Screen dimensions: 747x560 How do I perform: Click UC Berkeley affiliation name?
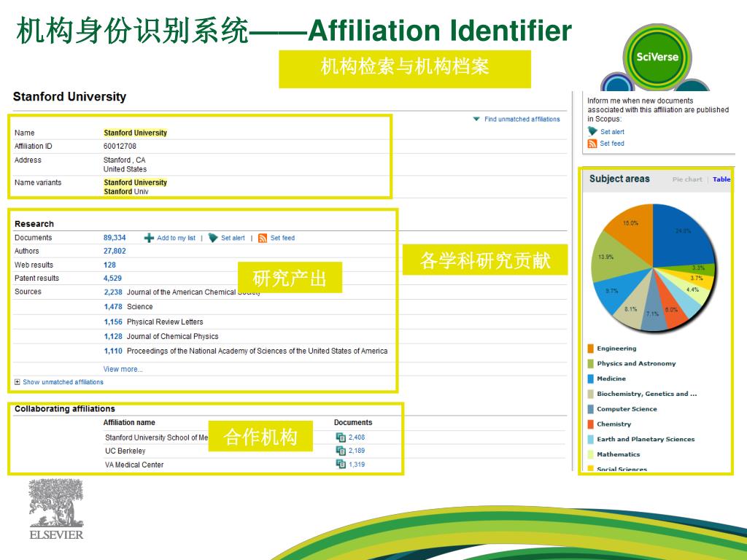pyautogui.click(x=125, y=451)
